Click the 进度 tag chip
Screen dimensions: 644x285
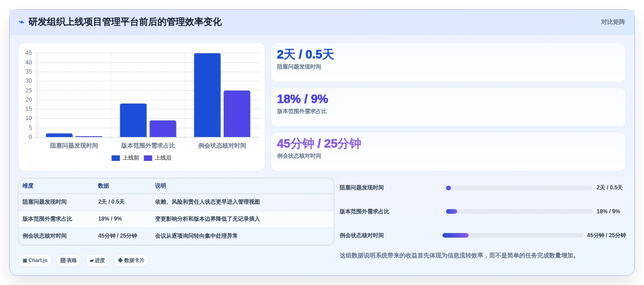[x=97, y=260]
